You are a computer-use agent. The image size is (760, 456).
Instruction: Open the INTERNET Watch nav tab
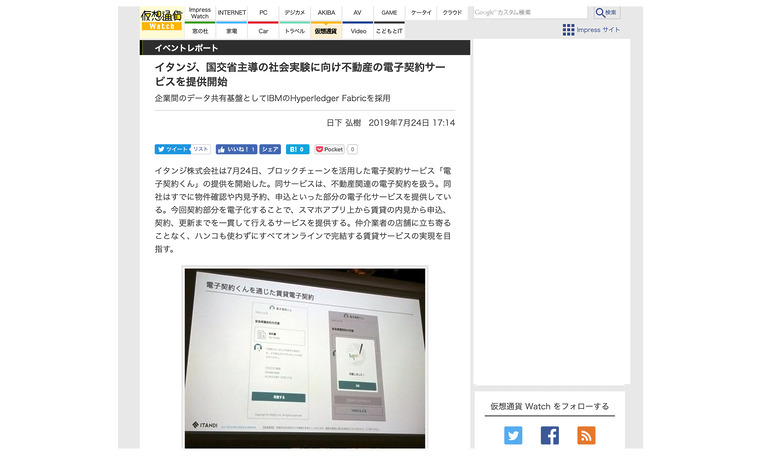click(x=232, y=13)
